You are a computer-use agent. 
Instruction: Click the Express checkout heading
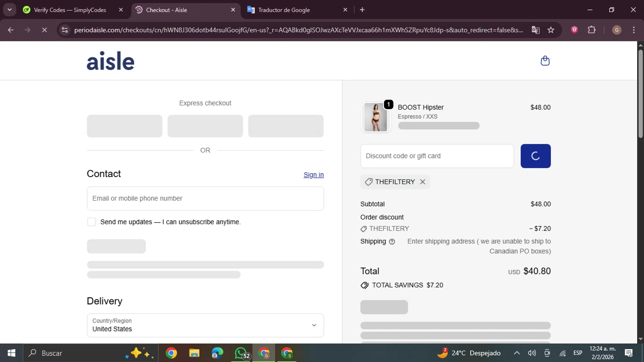pyautogui.click(x=205, y=103)
